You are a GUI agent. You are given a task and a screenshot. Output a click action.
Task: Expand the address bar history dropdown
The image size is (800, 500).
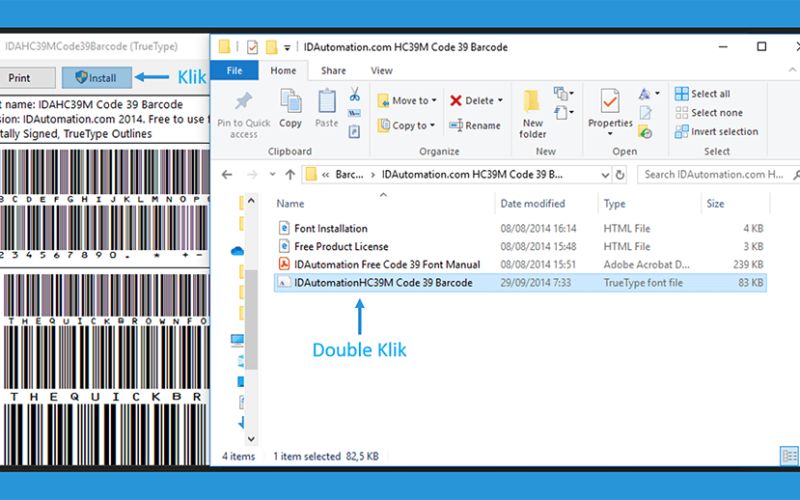tap(605, 175)
